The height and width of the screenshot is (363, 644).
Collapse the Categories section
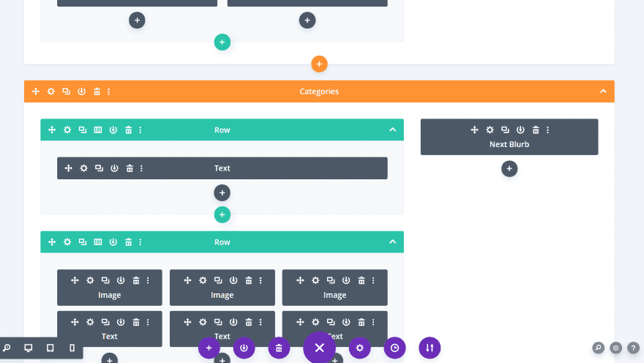[x=603, y=91]
